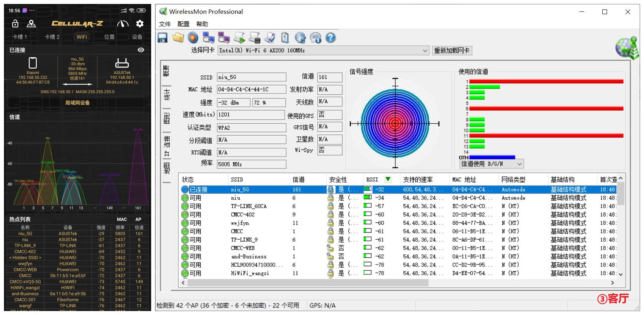Select 卡槽 1 tab in Cellular-Z
Screen dimensions: 644x315
pyautogui.click(x=20, y=37)
